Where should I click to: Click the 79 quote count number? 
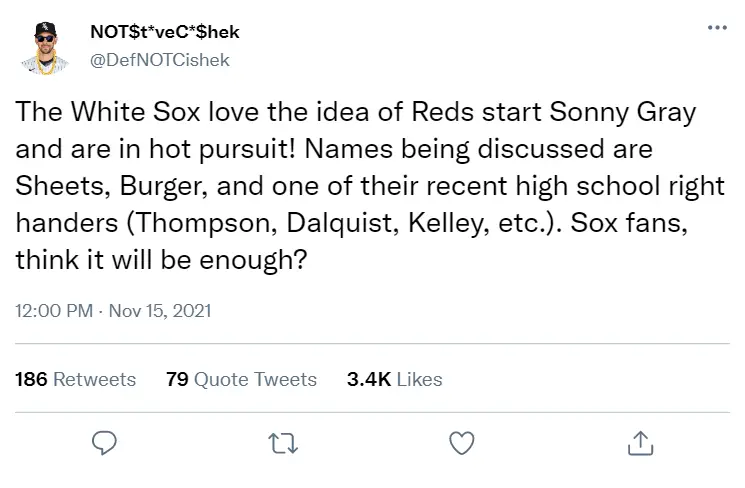177,380
